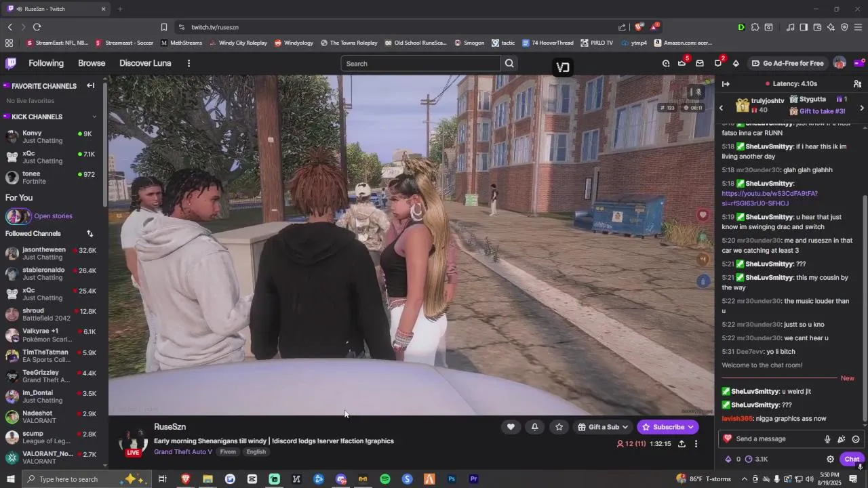The image size is (868, 488).
Task: Click the Windows Start button
Action: [11, 479]
